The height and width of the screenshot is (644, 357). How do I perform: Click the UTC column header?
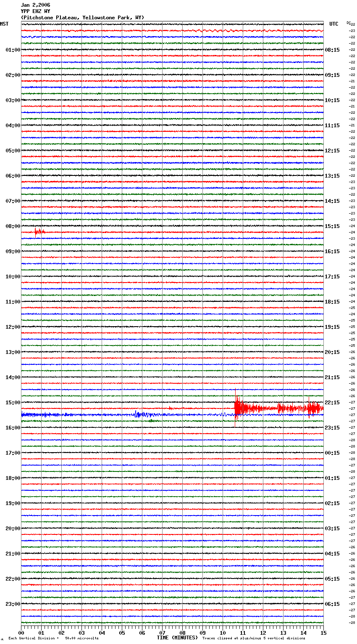coord(334,24)
